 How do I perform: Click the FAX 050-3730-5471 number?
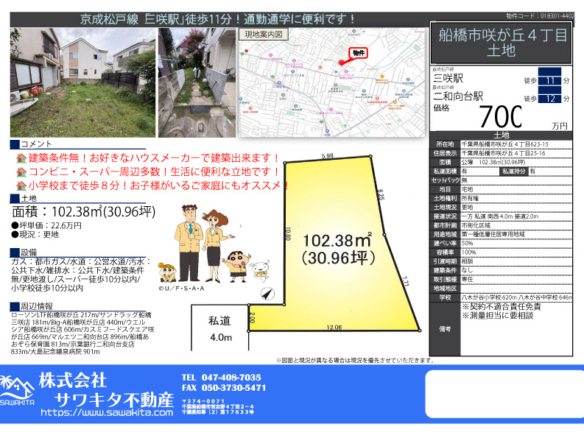coord(224,388)
